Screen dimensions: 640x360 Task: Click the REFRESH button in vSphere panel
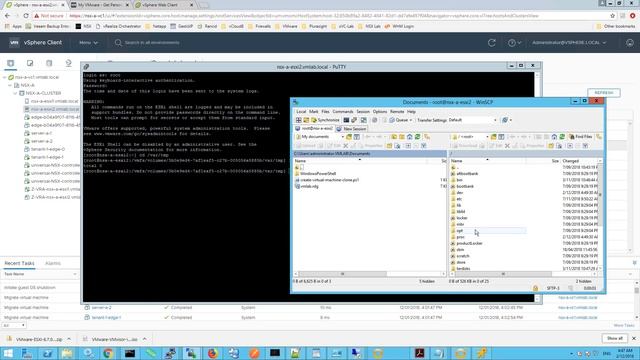[x=604, y=93]
